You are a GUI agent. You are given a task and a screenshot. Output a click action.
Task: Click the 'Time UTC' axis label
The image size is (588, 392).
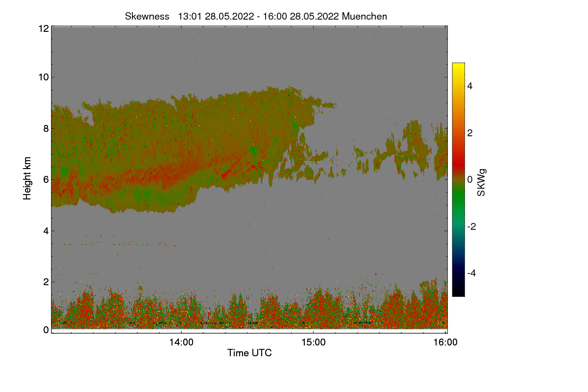click(x=249, y=353)
